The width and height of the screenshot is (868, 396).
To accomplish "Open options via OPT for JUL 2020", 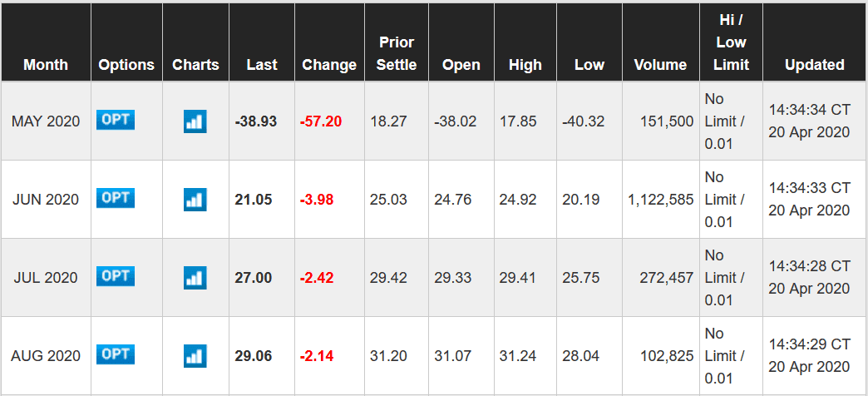I will [x=116, y=276].
